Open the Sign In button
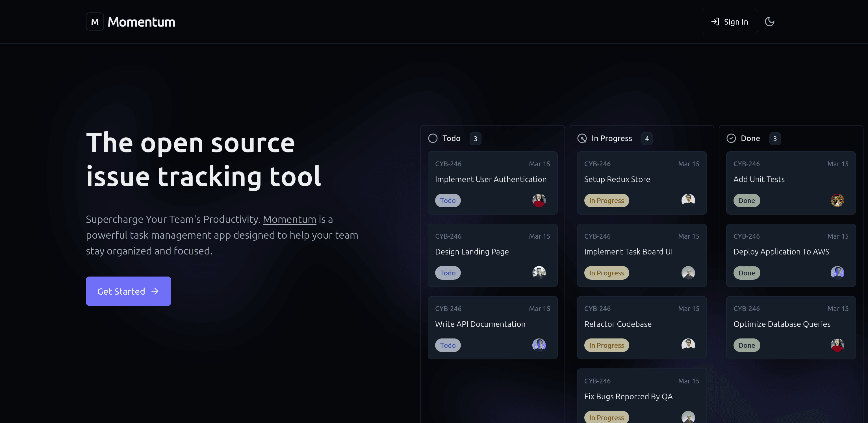 pyautogui.click(x=730, y=21)
